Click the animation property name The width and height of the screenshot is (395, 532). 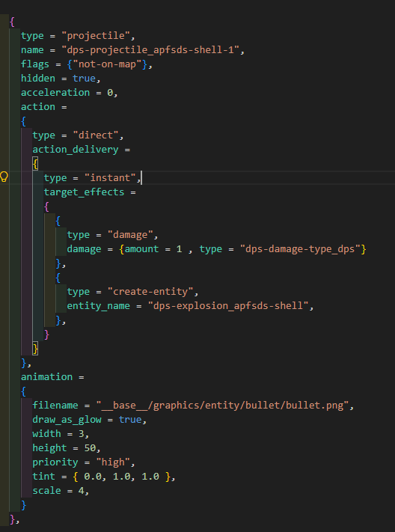coord(46,377)
